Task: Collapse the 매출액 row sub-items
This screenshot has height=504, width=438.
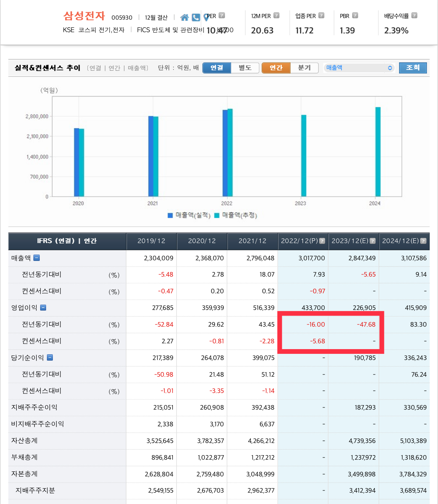Action: coord(37,258)
